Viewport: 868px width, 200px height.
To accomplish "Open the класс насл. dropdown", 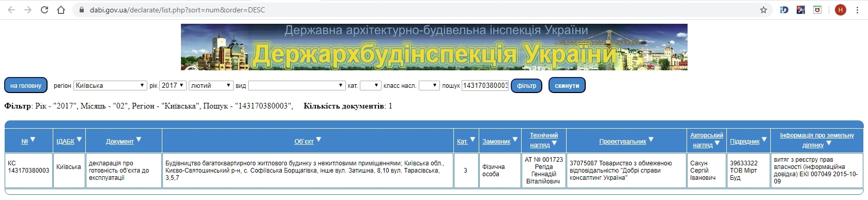I will pos(429,85).
